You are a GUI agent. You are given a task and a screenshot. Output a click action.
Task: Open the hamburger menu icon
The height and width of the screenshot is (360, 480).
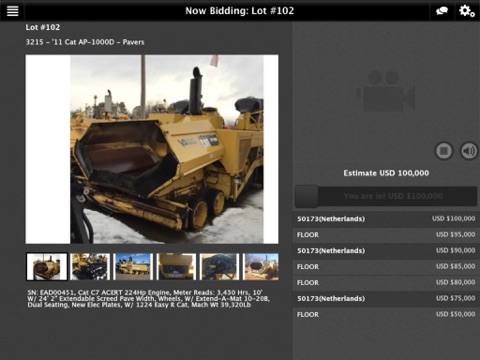coord(12,10)
